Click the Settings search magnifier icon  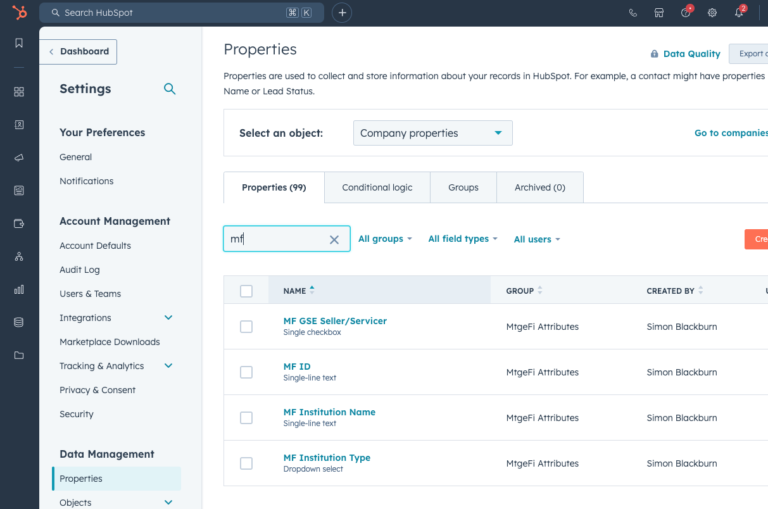(169, 89)
